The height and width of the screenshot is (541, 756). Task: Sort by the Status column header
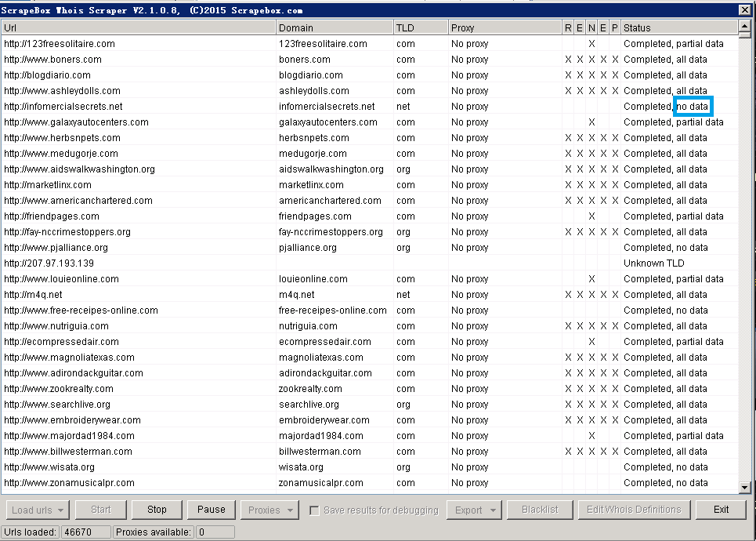tap(679, 27)
